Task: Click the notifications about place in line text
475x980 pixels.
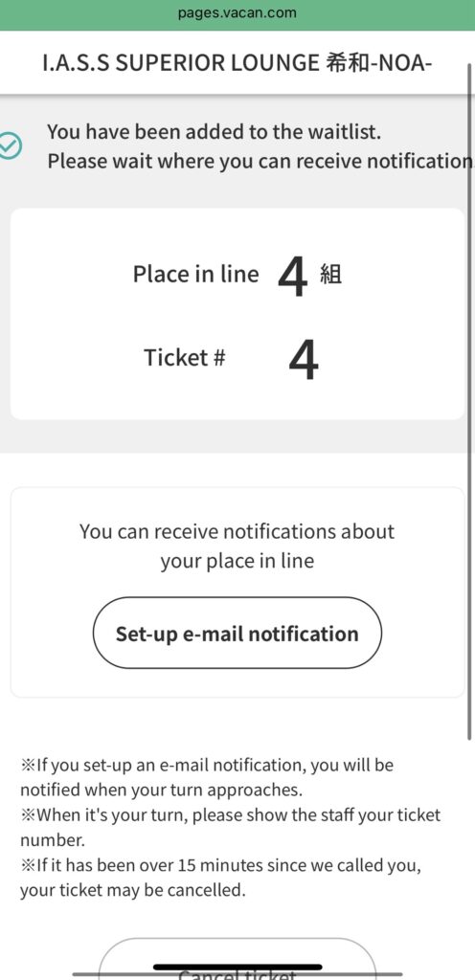Action: click(237, 546)
